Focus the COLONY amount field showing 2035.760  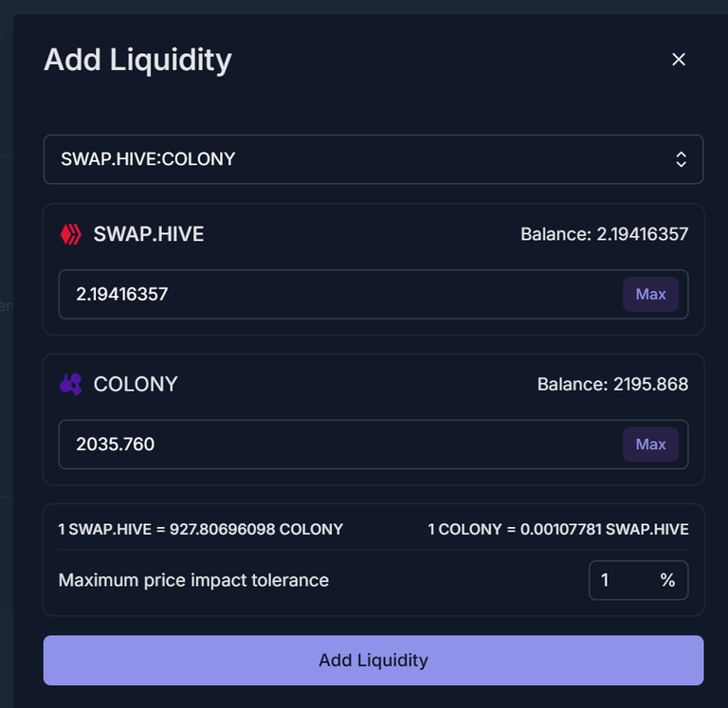[339, 445]
